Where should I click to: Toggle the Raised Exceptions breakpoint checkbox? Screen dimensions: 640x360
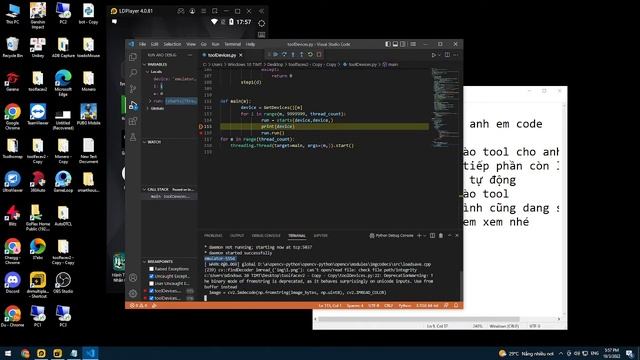151,269
